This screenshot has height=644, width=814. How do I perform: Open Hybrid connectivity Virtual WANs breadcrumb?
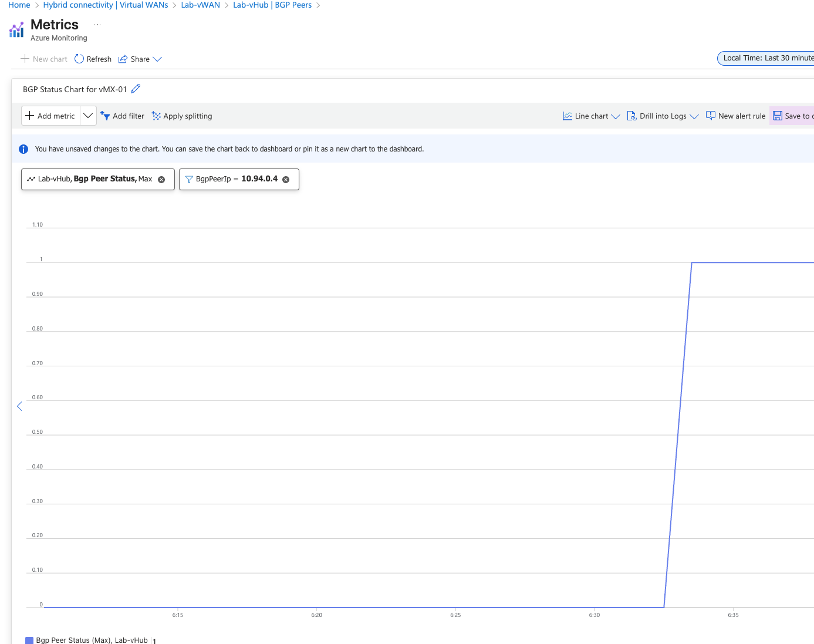tap(106, 5)
